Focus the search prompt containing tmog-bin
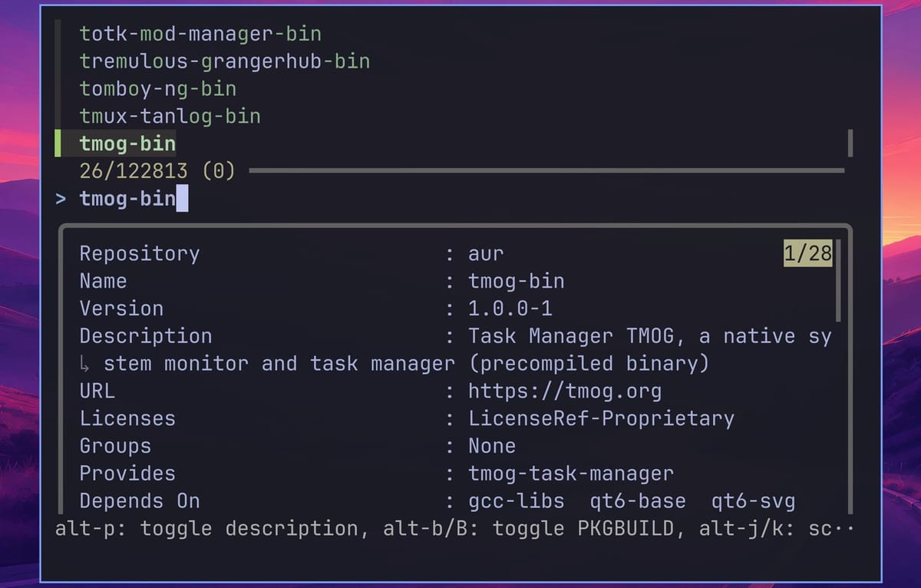This screenshot has height=588, width=921. [x=127, y=199]
